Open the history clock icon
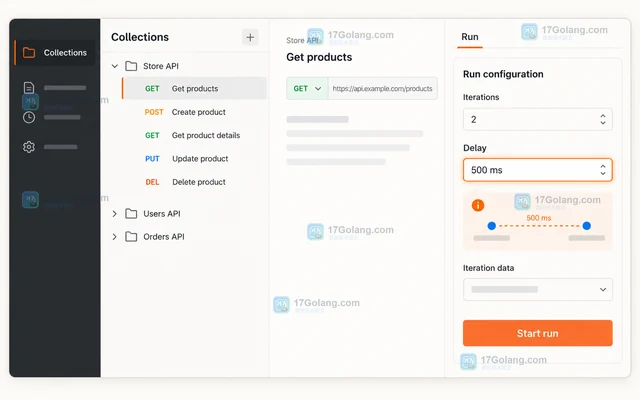 [29, 118]
